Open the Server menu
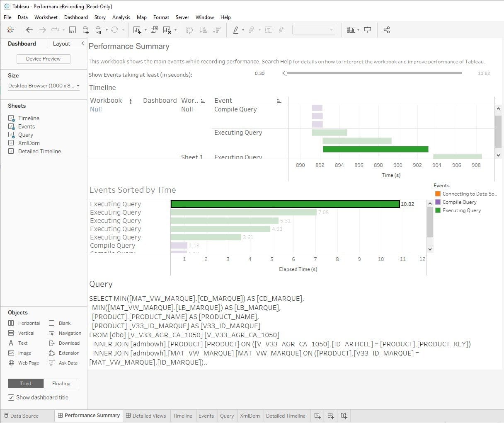The height and width of the screenshot is (423, 504). 182,17
